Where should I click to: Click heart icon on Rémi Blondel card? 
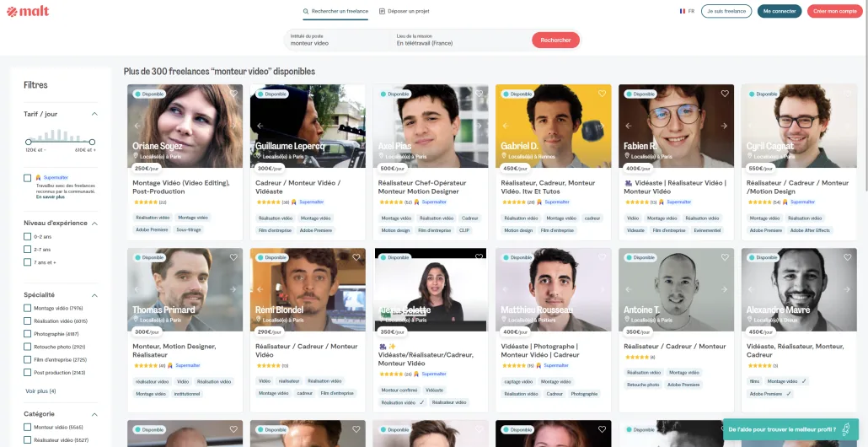pyautogui.click(x=356, y=257)
